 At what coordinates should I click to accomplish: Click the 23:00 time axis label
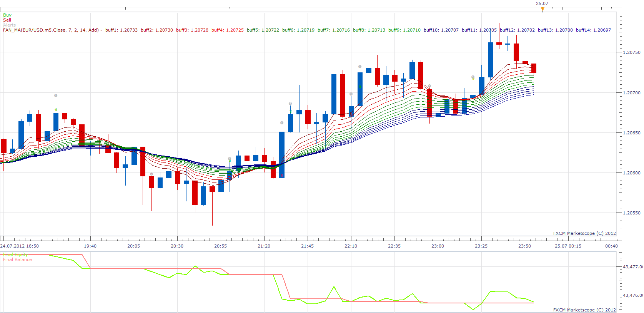(438, 246)
